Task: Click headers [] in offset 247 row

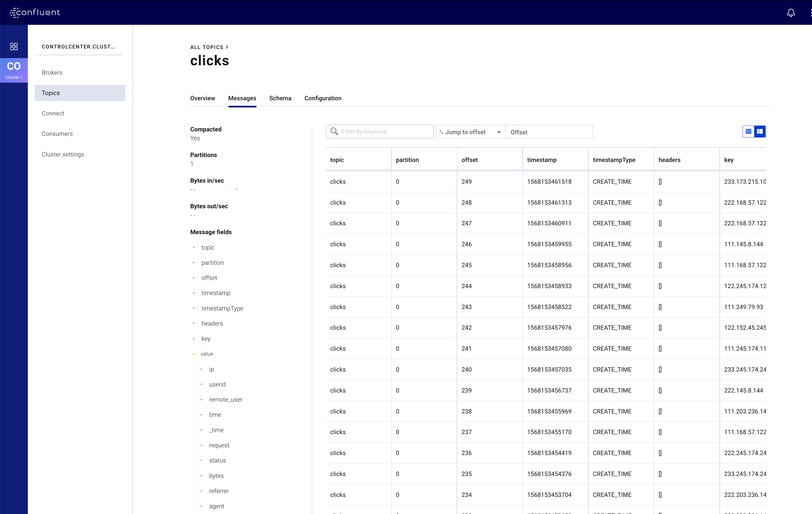Action: [660, 223]
